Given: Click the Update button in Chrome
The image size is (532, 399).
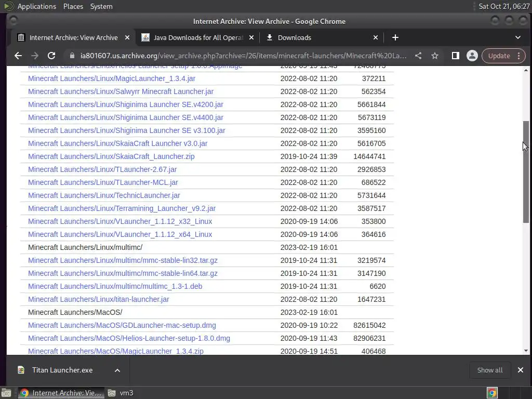Looking at the screenshot, I should point(499,56).
